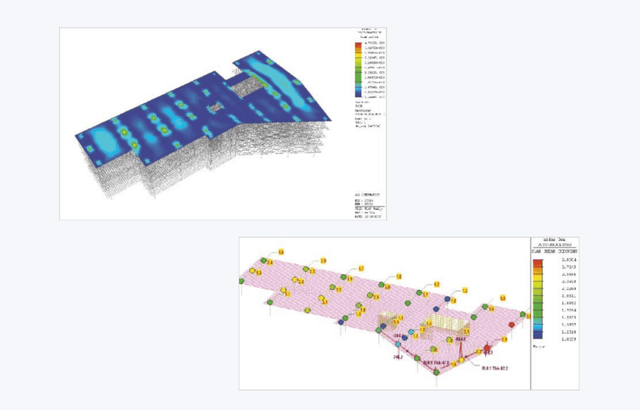Click the green node at slab's far-left corner
The image size is (640, 410).
coord(243,283)
